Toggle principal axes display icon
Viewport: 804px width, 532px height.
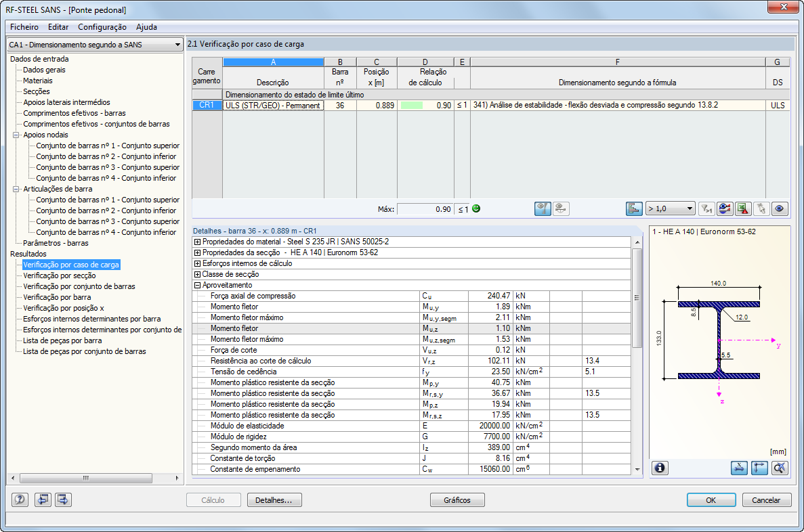[759, 468]
